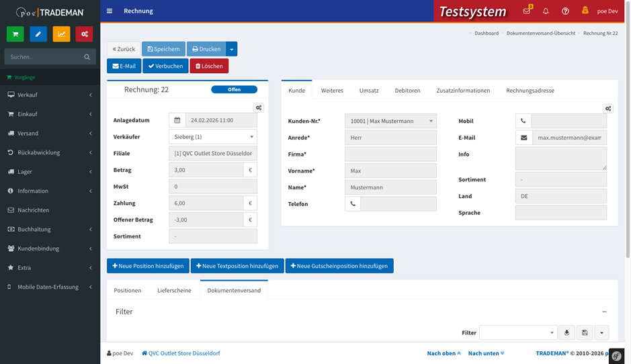Click the calendar icon beside Anlagedatum
The height and width of the screenshot is (364, 631).
[x=177, y=120]
